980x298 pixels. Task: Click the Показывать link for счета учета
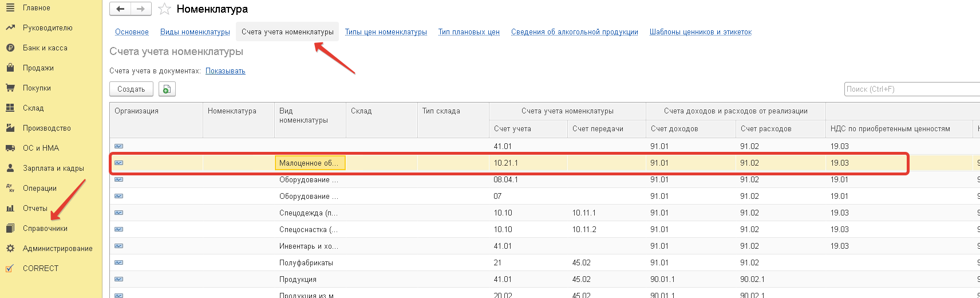pyautogui.click(x=226, y=71)
